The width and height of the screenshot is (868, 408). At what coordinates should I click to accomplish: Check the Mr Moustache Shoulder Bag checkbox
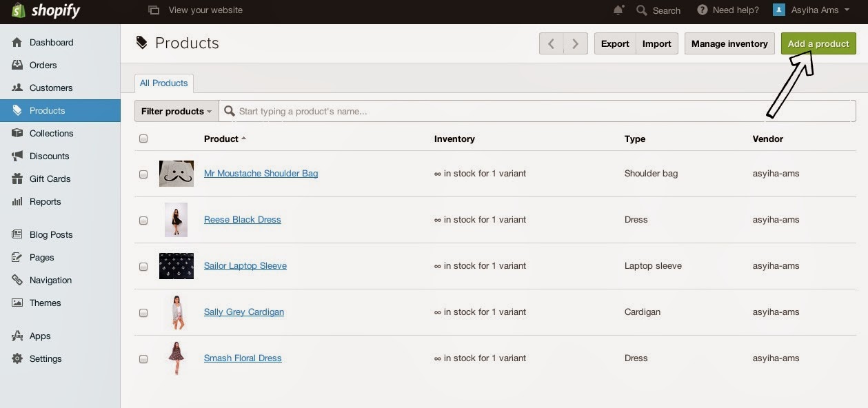coord(143,174)
